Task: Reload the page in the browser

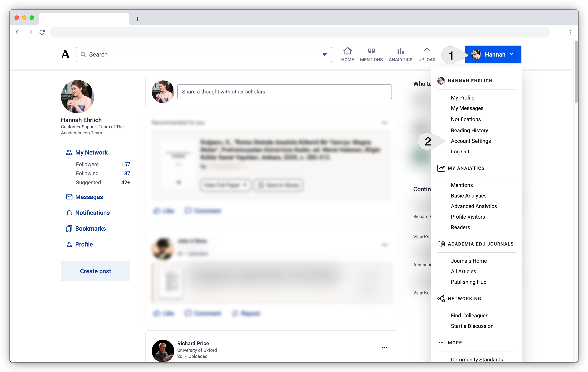Action: pos(42,32)
